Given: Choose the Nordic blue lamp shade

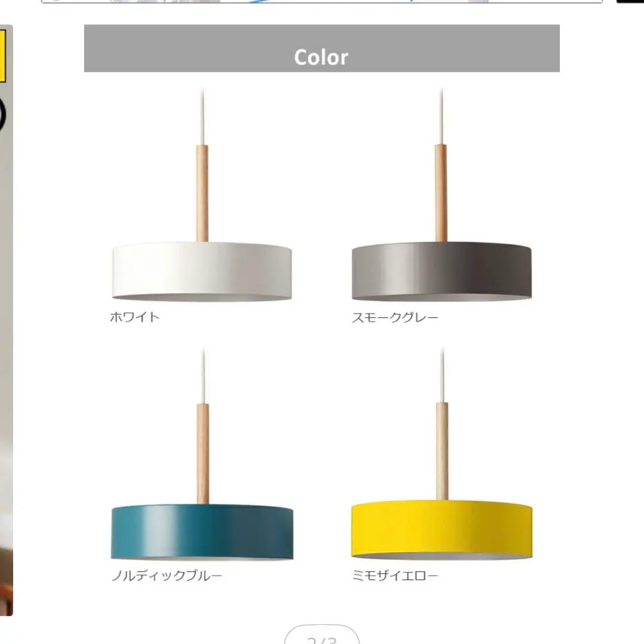Looking at the screenshot, I should coord(202,532).
